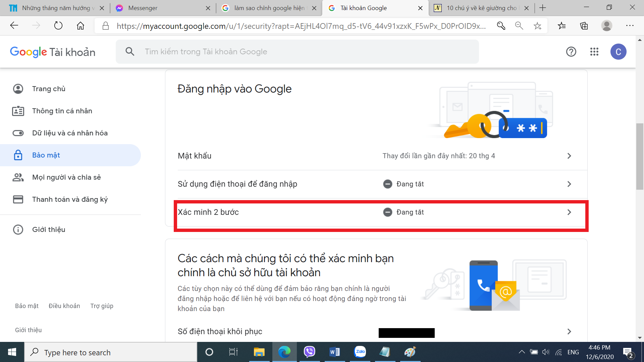Open browser Collections icon
The height and width of the screenshot is (362, 644).
coord(584,26)
